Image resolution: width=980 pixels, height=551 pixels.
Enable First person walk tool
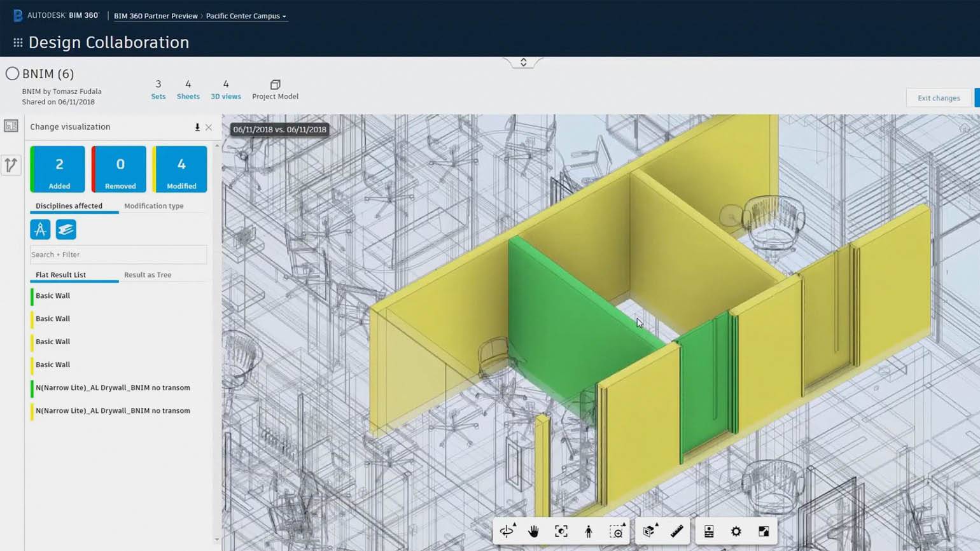[589, 531]
